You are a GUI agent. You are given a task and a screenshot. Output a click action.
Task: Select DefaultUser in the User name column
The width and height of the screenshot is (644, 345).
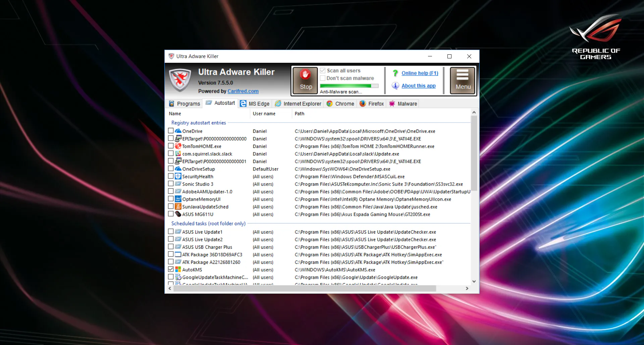(265, 169)
